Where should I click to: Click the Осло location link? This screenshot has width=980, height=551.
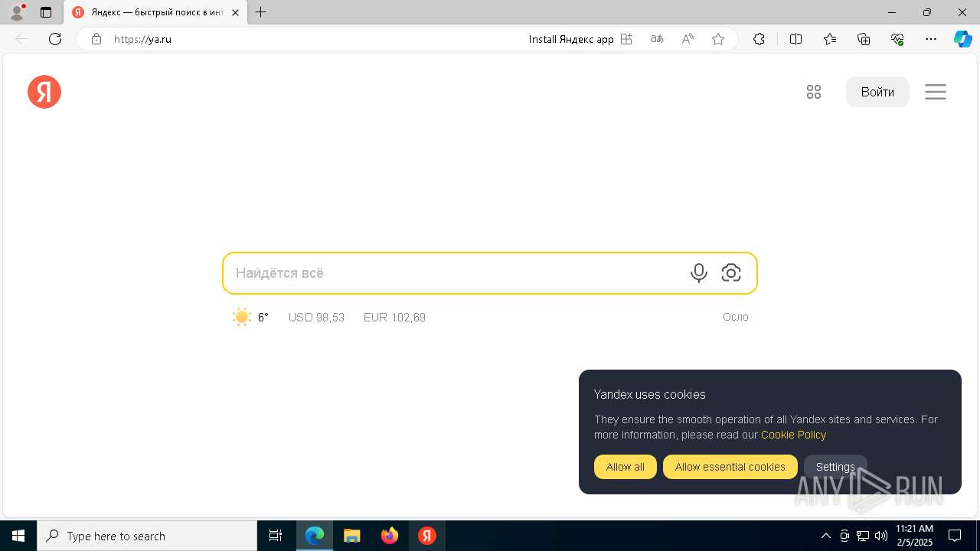(x=736, y=317)
